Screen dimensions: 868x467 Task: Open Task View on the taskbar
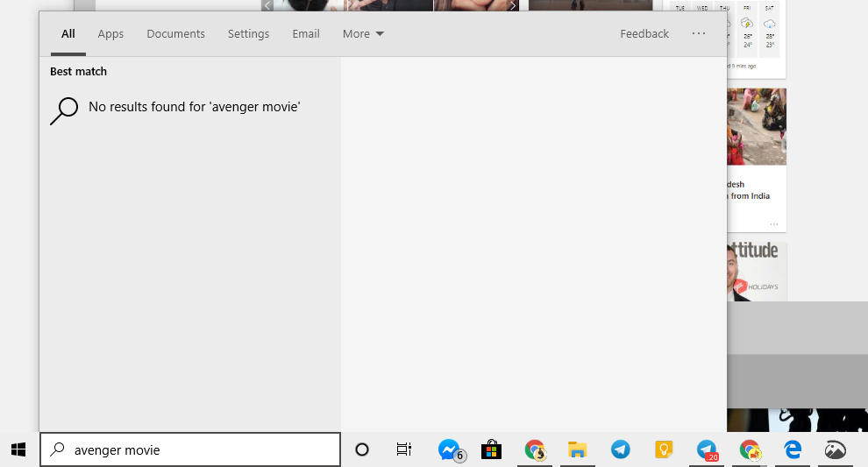point(403,449)
